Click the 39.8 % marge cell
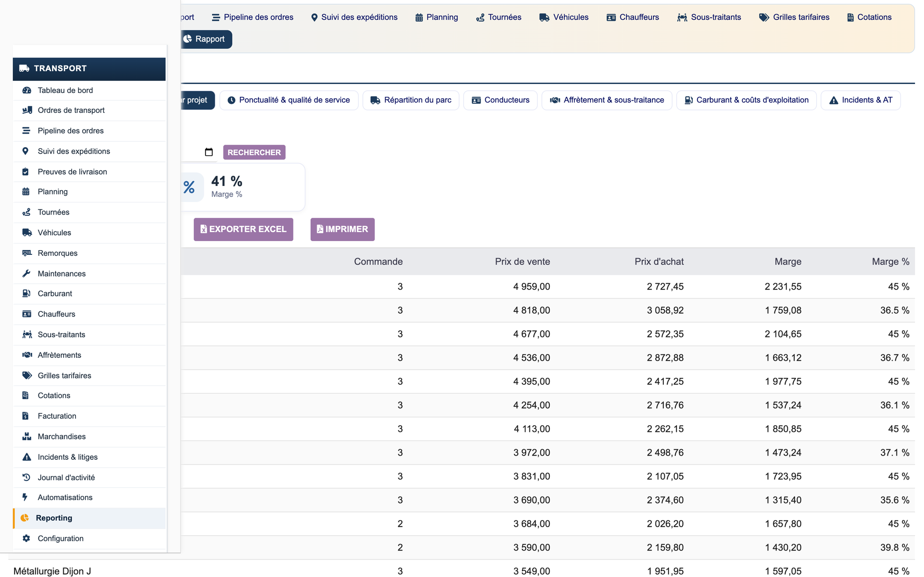The width and height of the screenshot is (924, 577). tap(895, 548)
